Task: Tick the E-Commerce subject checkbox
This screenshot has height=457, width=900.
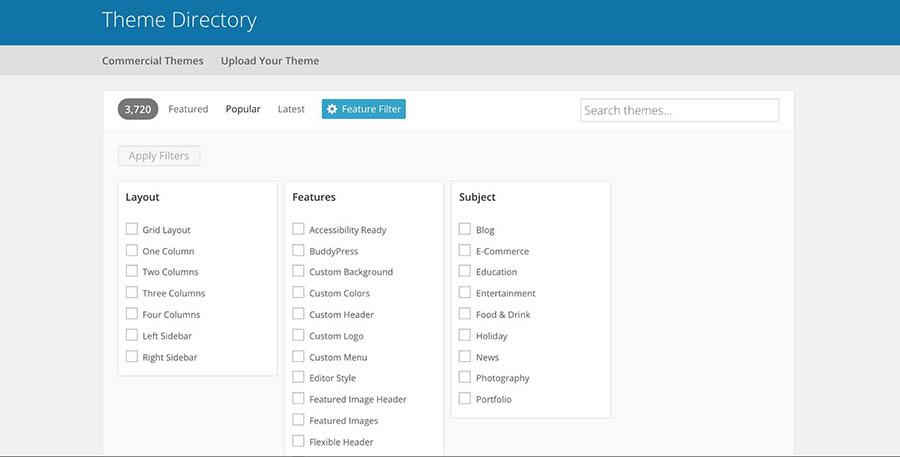Action: pos(465,250)
